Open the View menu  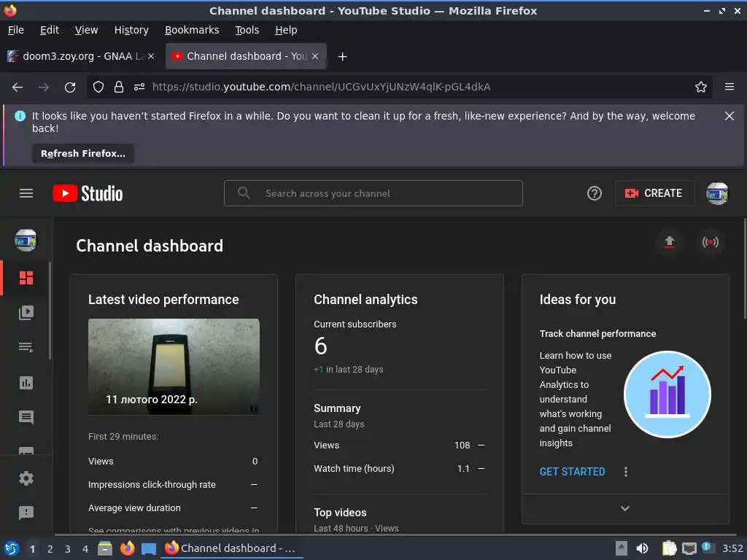tap(86, 30)
